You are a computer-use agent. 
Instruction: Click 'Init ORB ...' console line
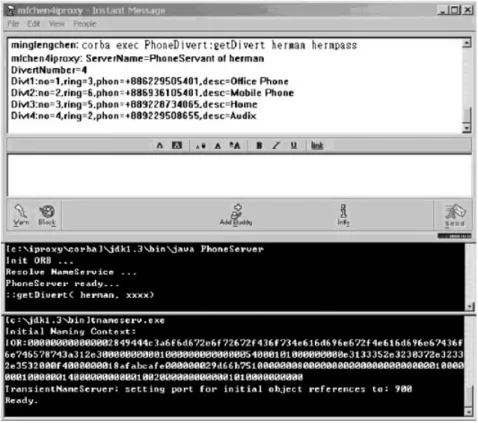tap(39, 261)
